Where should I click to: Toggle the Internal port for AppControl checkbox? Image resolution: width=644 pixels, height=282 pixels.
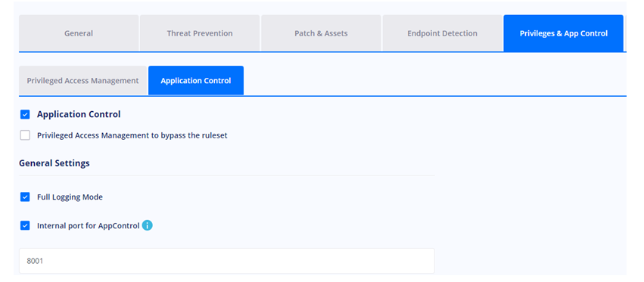[x=25, y=225]
